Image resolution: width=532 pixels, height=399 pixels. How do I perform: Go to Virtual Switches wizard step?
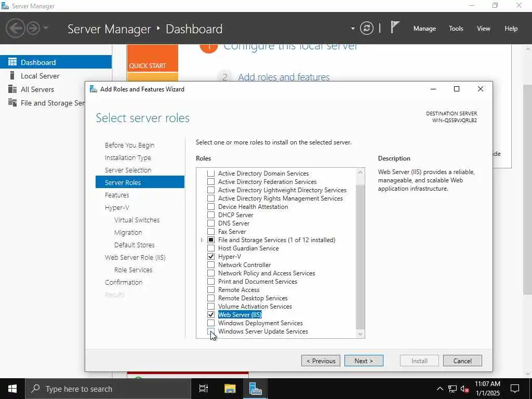(x=137, y=220)
